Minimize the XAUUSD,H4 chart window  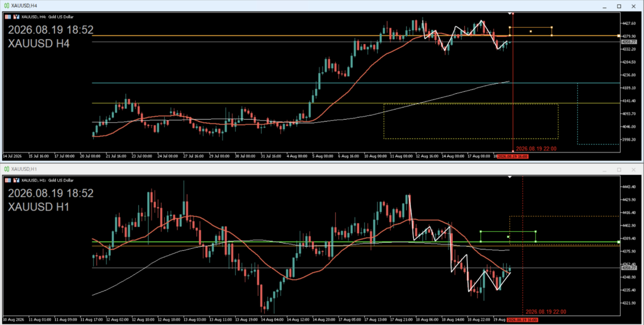604,6
